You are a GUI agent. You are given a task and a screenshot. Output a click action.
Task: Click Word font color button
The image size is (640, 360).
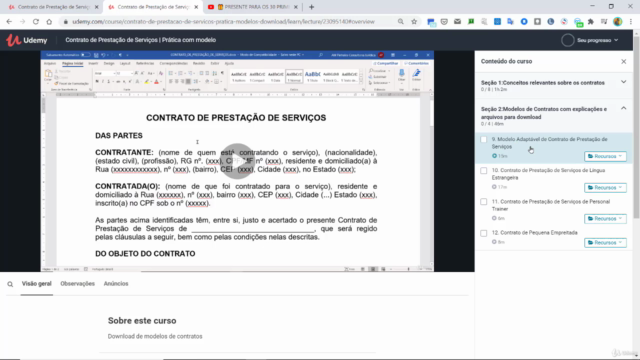[x=156, y=82]
